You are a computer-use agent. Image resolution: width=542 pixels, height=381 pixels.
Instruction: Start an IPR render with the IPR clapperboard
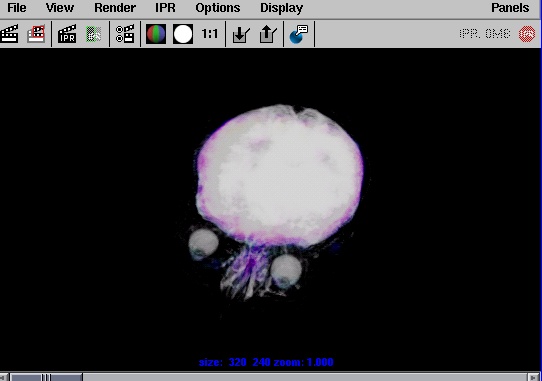[67, 34]
